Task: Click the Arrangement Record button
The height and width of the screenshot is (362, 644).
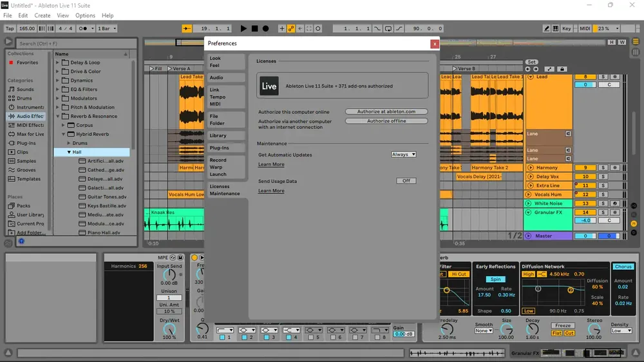Action: click(266, 28)
